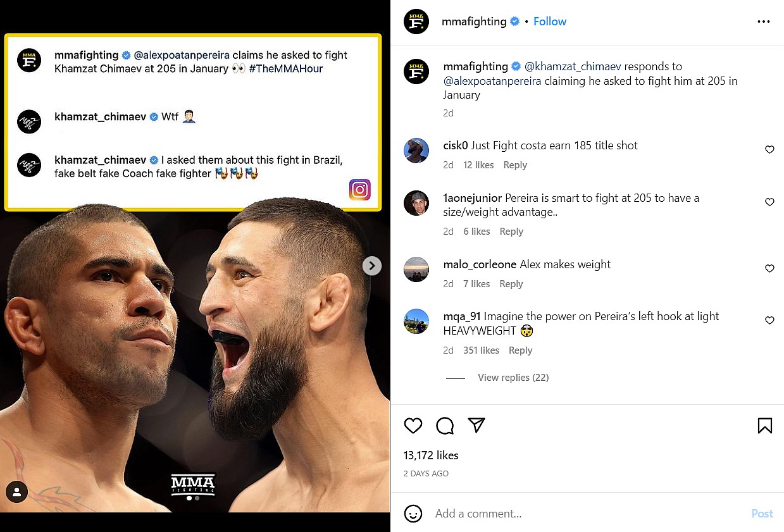Like malo_corleone's comment with heart
The width and height of the screenshot is (784, 532).
[x=769, y=269]
